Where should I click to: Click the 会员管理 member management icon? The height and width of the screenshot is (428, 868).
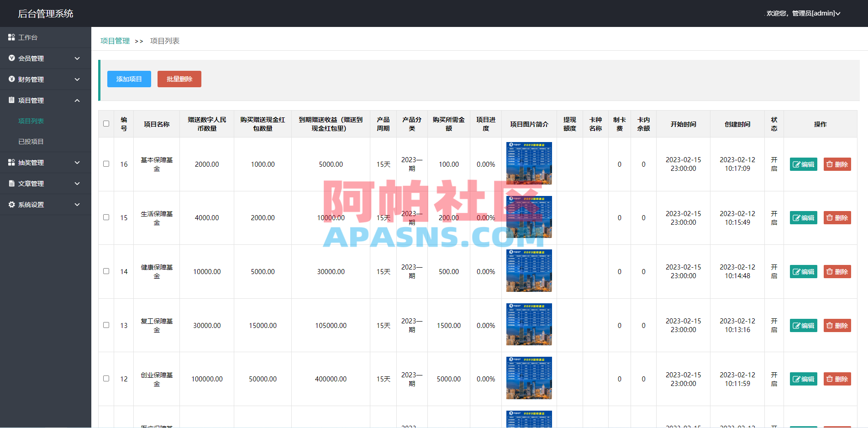click(x=11, y=58)
